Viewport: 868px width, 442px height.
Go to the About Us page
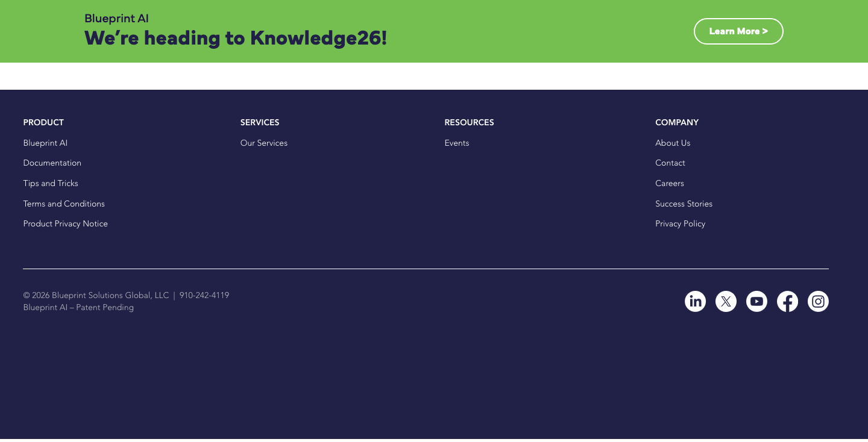coord(673,143)
